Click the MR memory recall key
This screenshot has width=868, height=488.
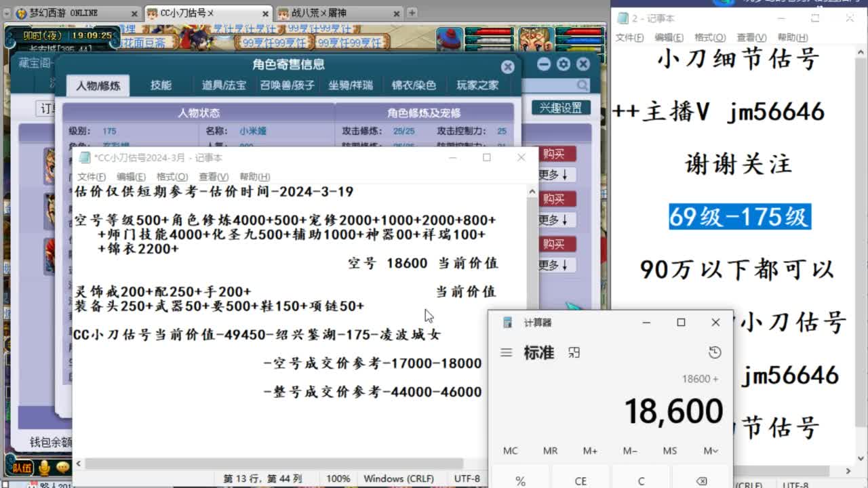[x=550, y=451]
